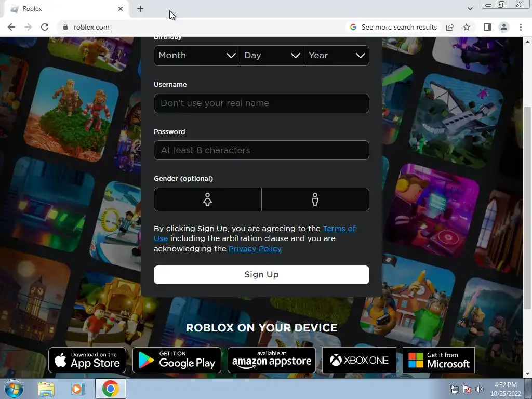Select the Roblox browser tab
Image resolution: width=532 pixels, height=399 pixels.
coord(66,9)
